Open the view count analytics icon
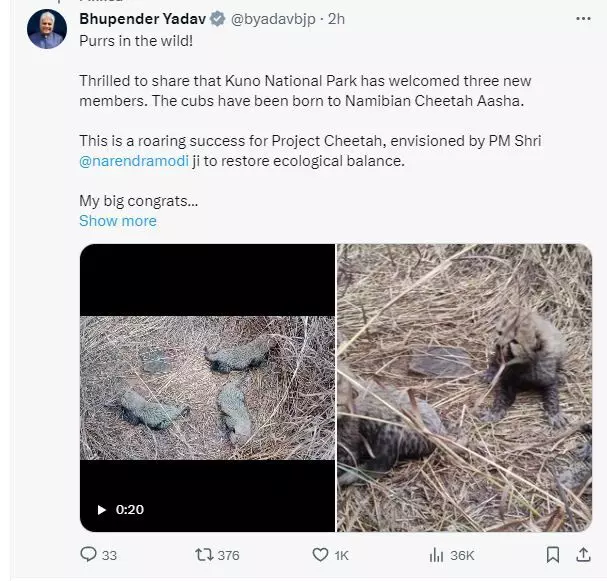Image resolution: width=607 pixels, height=581 pixels. click(x=436, y=554)
